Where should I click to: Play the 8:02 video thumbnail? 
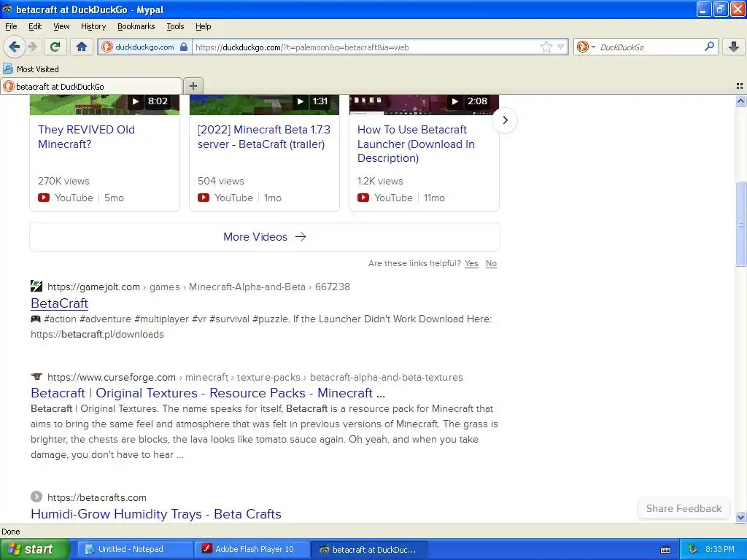pyautogui.click(x=105, y=104)
